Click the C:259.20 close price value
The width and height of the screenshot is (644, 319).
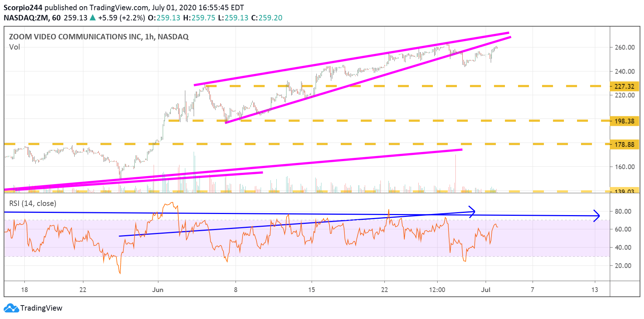click(x=267, y=18)
